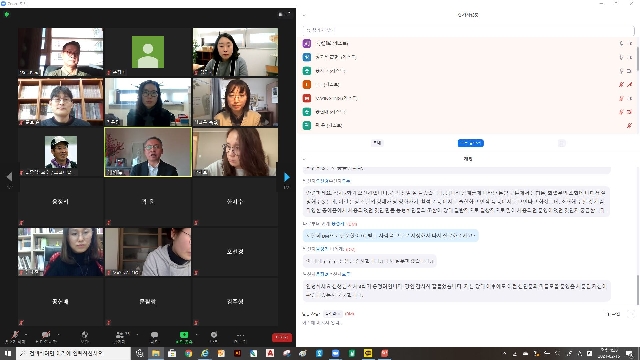Toggle the muted mic icon of fourth participant
Viewport: 640px width, 360px height.
(621, 84)
